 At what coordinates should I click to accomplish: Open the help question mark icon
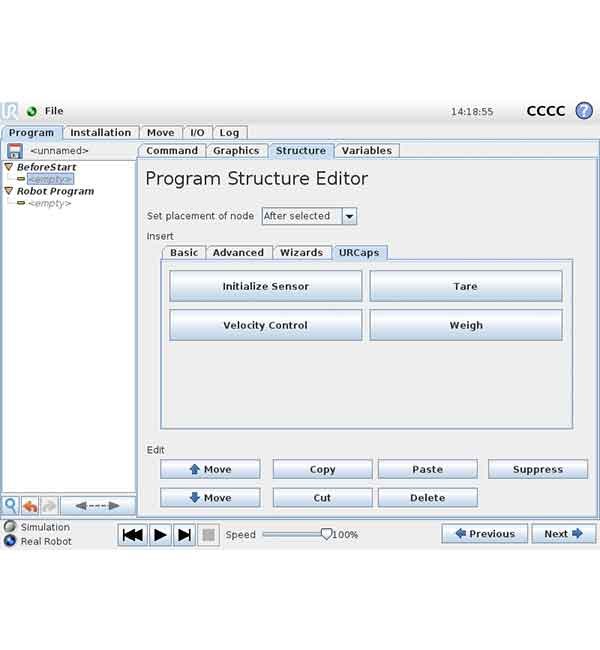584,111
